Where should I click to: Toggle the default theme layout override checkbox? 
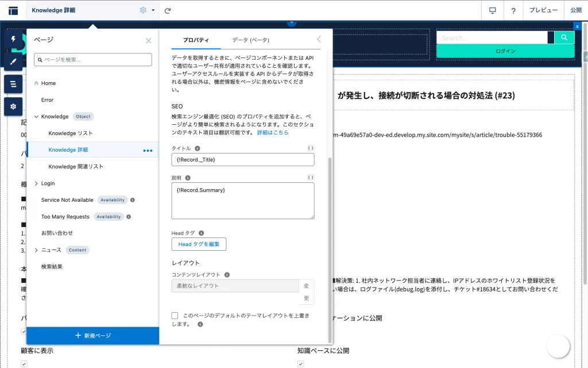[175, 316]
